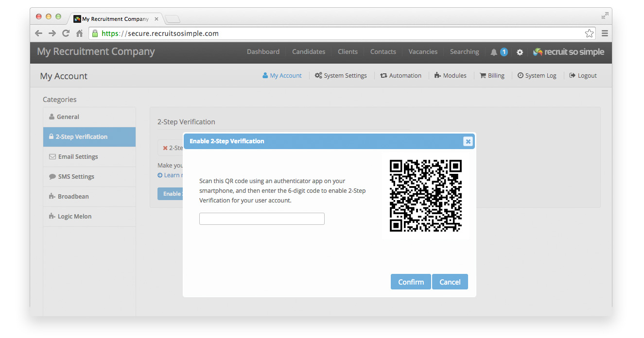Screen dimensions: 644x338
Task: Go to Modules page
Action: (451, 76)
